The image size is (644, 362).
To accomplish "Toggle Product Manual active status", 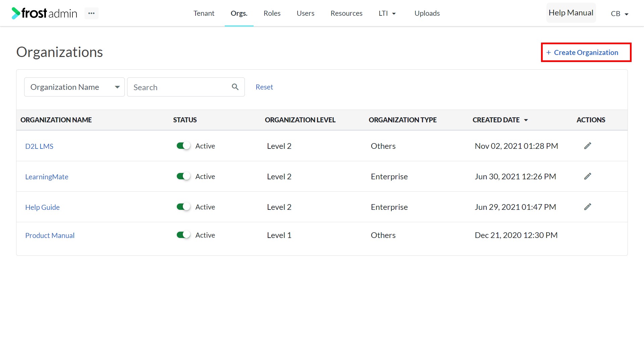I will [x=183, y=235].
